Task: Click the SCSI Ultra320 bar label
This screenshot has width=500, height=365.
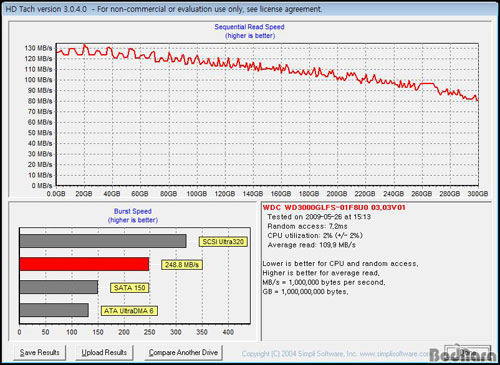Action: tap(223, 242)
